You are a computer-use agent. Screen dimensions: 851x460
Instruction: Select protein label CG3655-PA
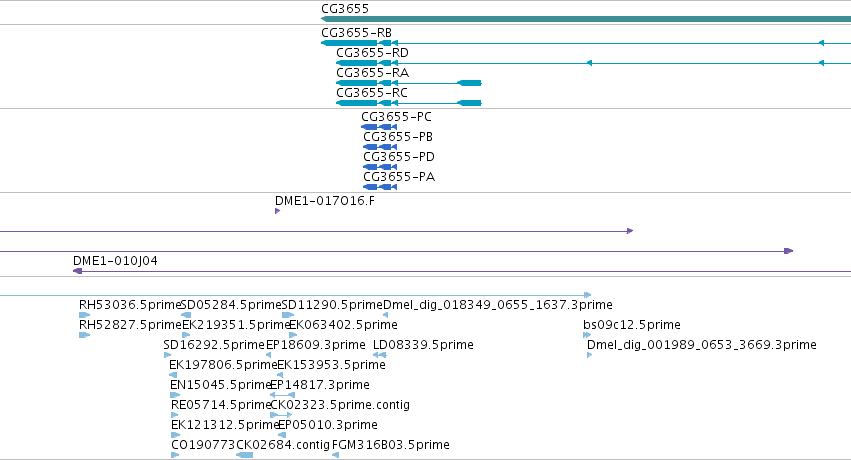point(399,177)
